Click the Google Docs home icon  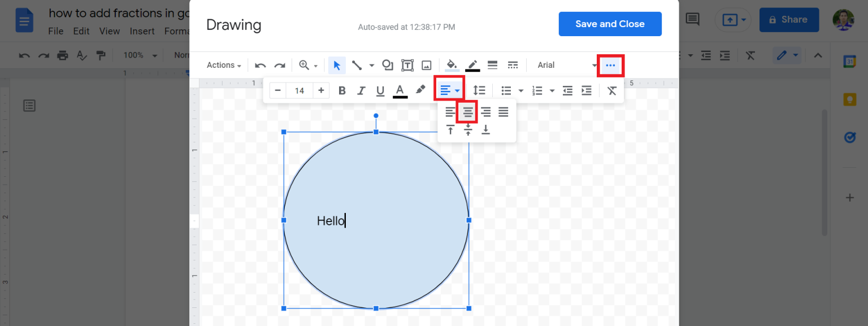(x=24, y=21)
